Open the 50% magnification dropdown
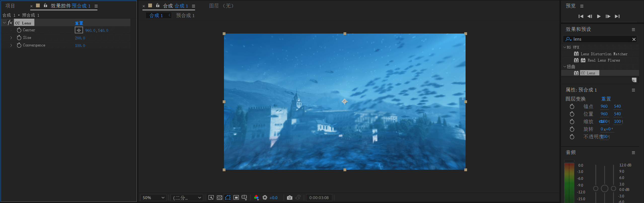This screenshot has width=644, height=203. click(x=153, y=198)
